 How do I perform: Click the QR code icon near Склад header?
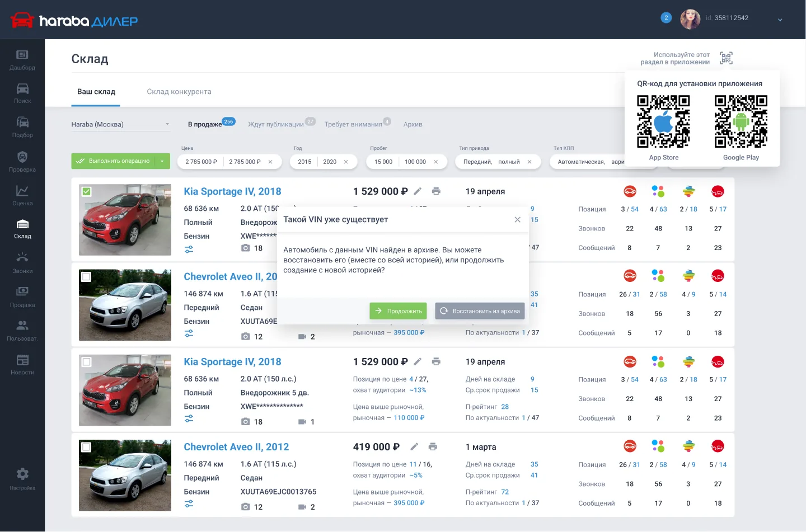pyautogui.click(x=726, y=58)
